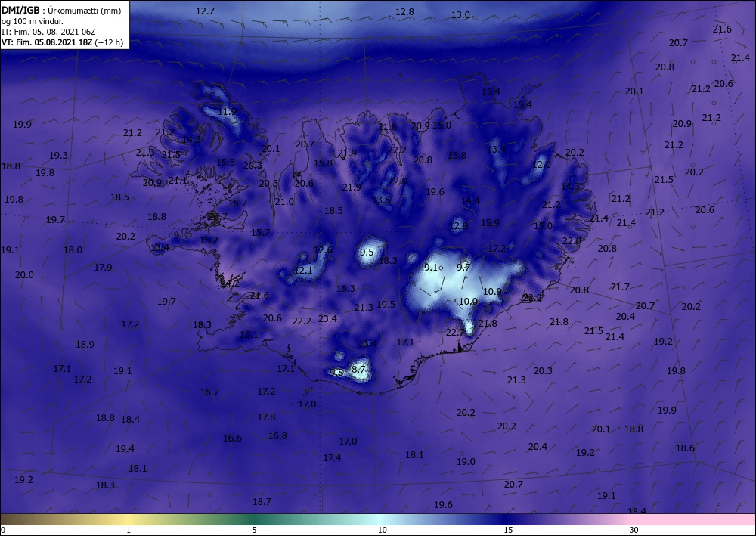Click the legend tick label '30'
The width and height of the screenshot is (756, 536).
click(x=634, y=530)
